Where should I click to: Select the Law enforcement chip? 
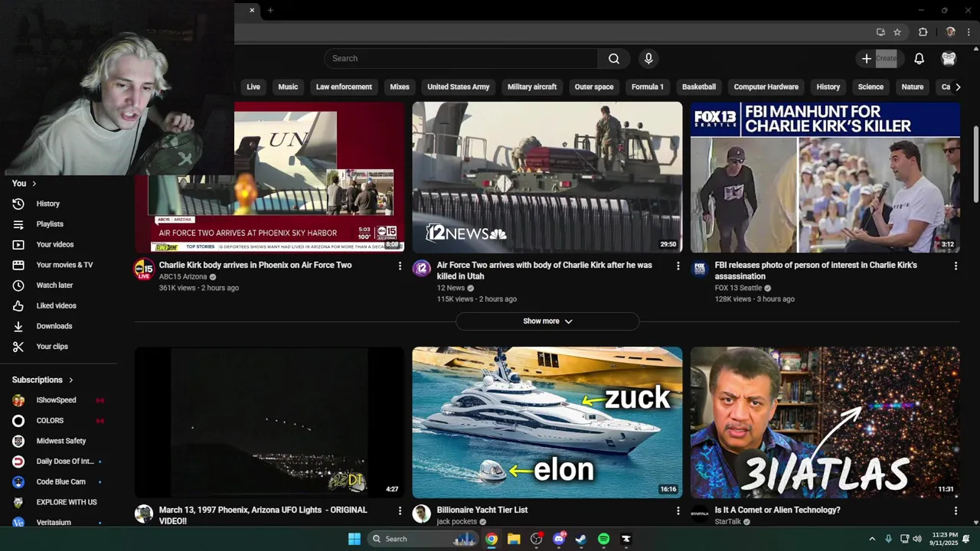click(x=344, y=86)
